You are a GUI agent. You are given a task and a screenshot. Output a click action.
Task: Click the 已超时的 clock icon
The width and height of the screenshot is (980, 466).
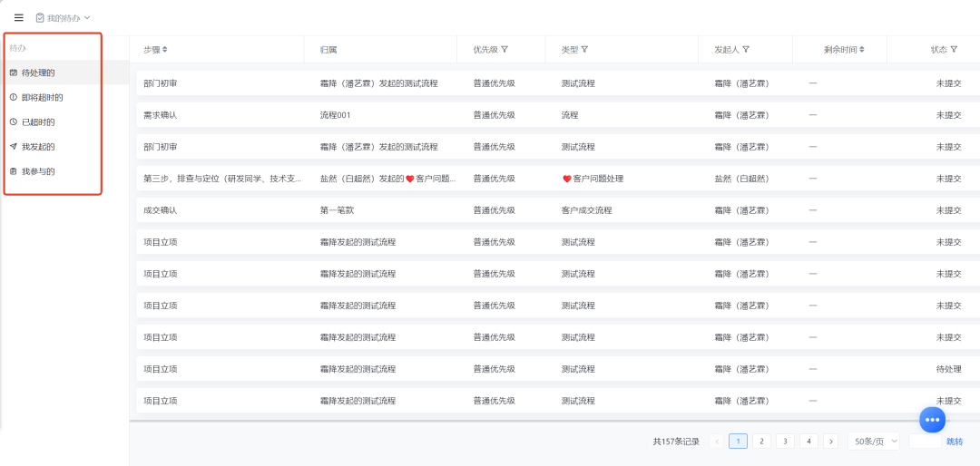coord(13,121)
